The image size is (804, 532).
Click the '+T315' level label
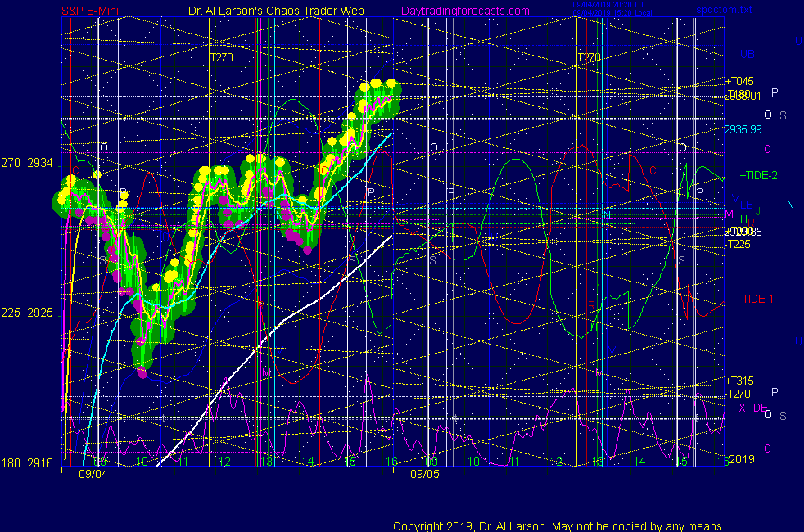(739, 381)
